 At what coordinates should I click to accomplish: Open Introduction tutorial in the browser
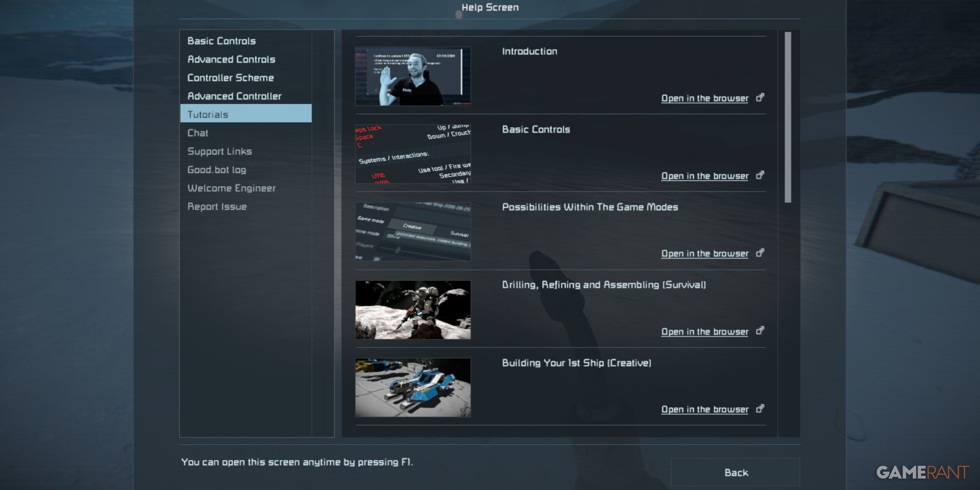point(705,98)
